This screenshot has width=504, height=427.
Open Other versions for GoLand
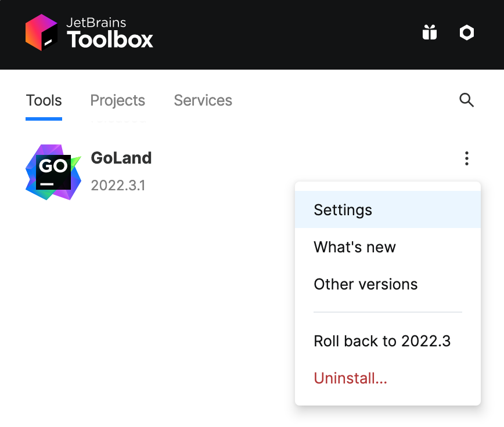click(365, 284)
